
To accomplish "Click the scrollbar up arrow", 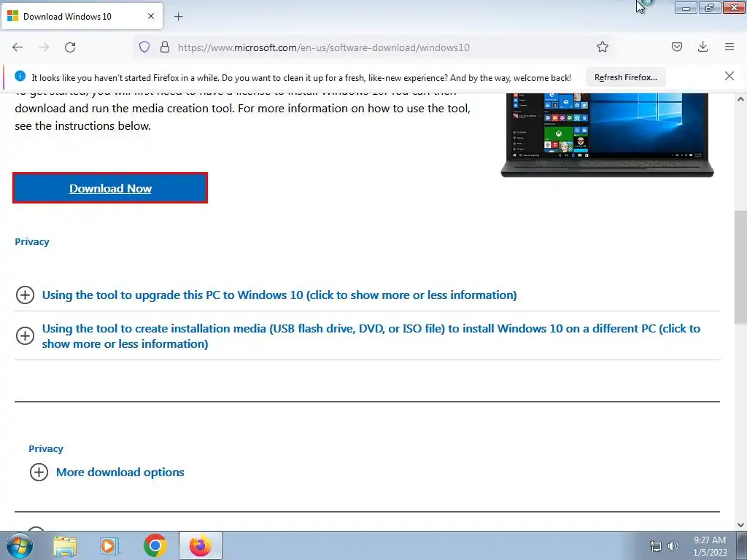I will pos(740,99).
